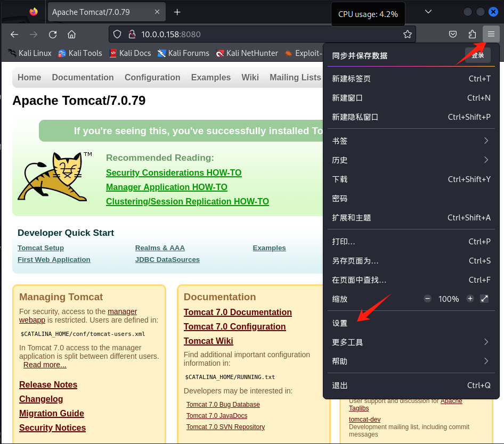Open Kali Docs bookmark
The width and height of the screenshot is (504, 444).
(x=130, y=53)
